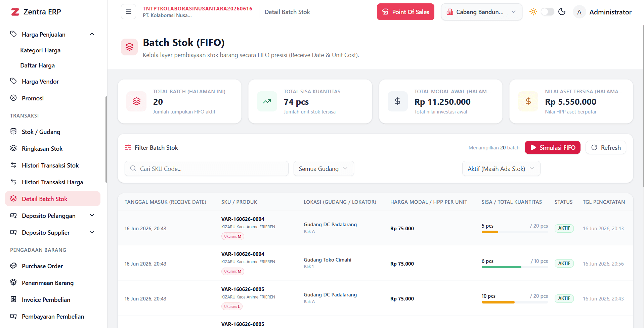
Task: Open the Semua Gudang warehouse dropdown
Action: 324,169
